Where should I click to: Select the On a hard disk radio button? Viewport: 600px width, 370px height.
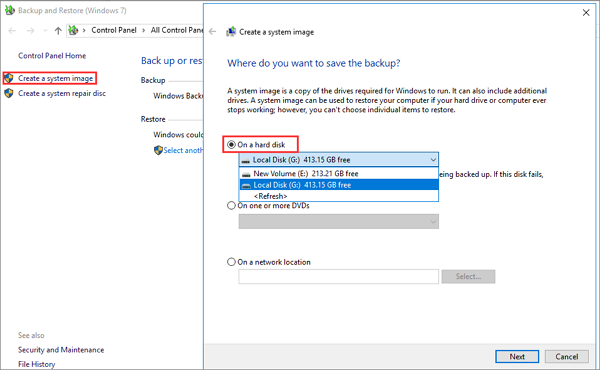click(x=231, y=145)
